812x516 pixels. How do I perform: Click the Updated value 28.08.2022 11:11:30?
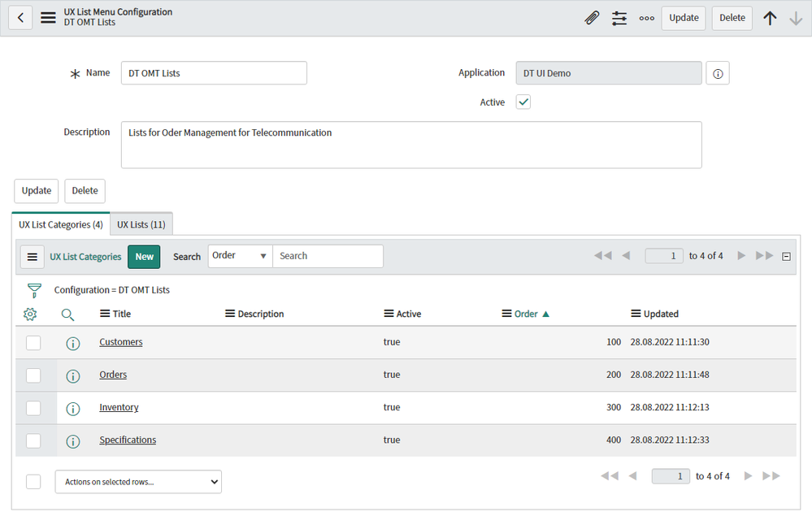pyautogui.click(x=670, y=342)
